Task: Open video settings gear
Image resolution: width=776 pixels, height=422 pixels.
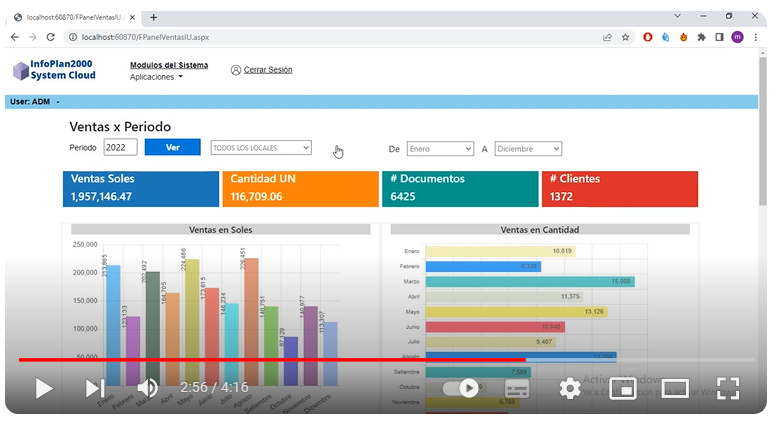Action: pyautogui.click(x=570, y=389)
